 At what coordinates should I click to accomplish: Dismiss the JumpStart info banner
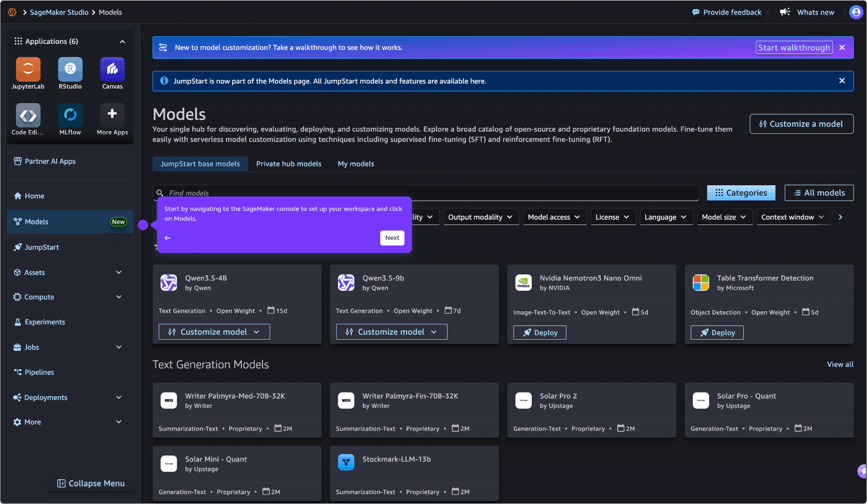tap(842, 81)
